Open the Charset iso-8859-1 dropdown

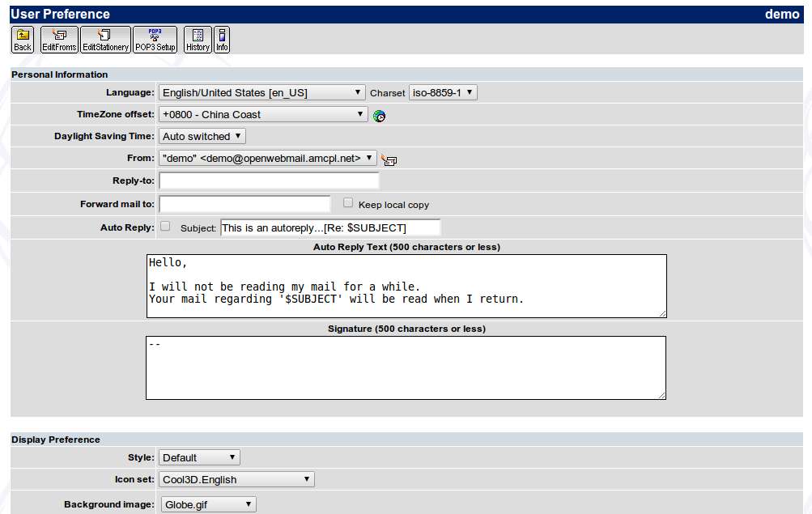coord(443,93)
